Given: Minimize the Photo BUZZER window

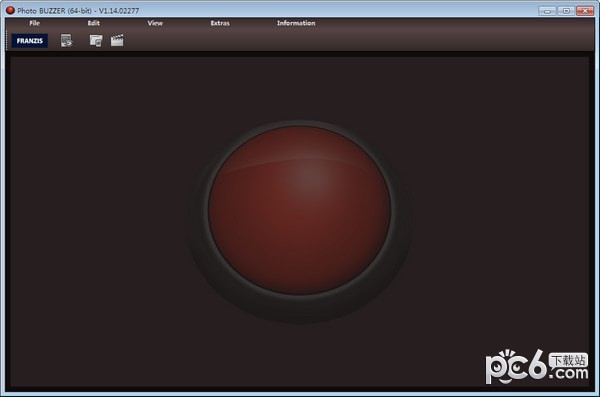Looking at the screenshot, I should pos(547,11).
